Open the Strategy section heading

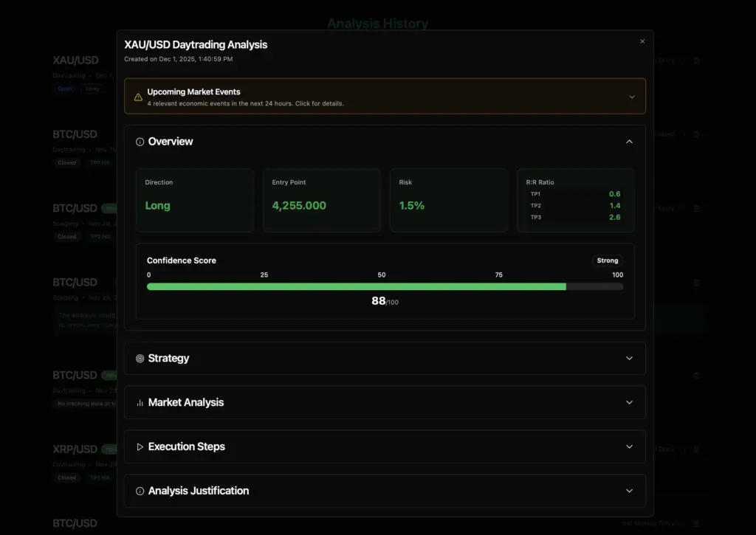[168, 358]
